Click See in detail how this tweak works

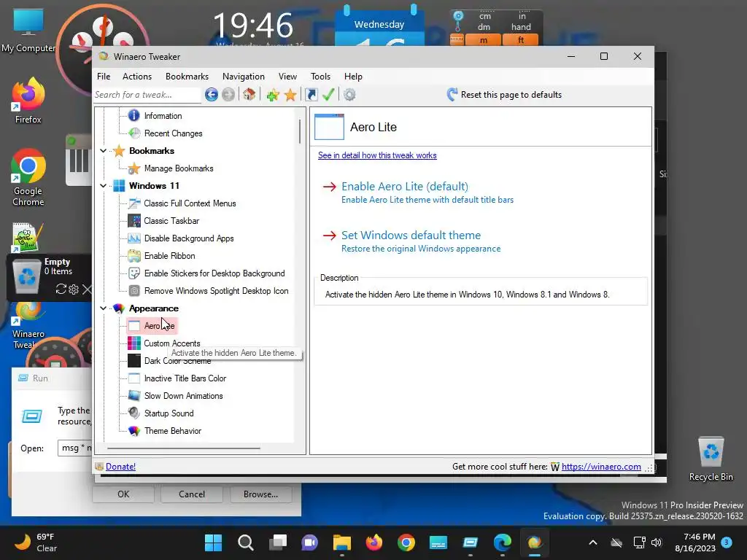point(377,155)
